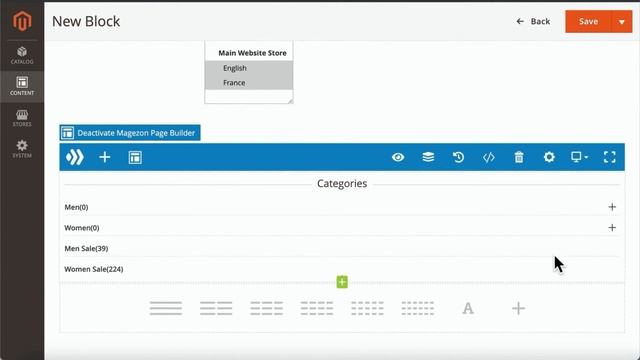The width and height of the screenshot is (640, 360).
Task: Toggle fullscreen mode icon
Action: point(609,157)
